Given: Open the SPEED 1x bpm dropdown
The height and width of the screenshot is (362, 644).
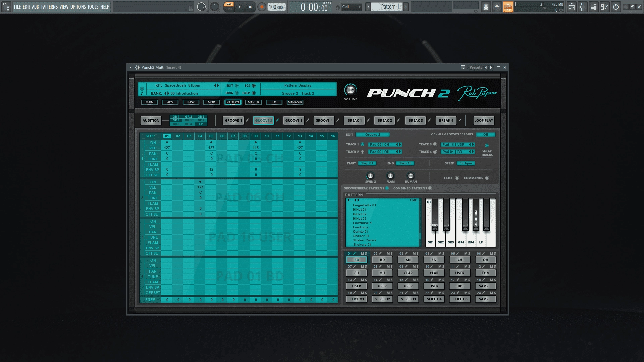Looking at the screenshot, I should coord(466,163).
